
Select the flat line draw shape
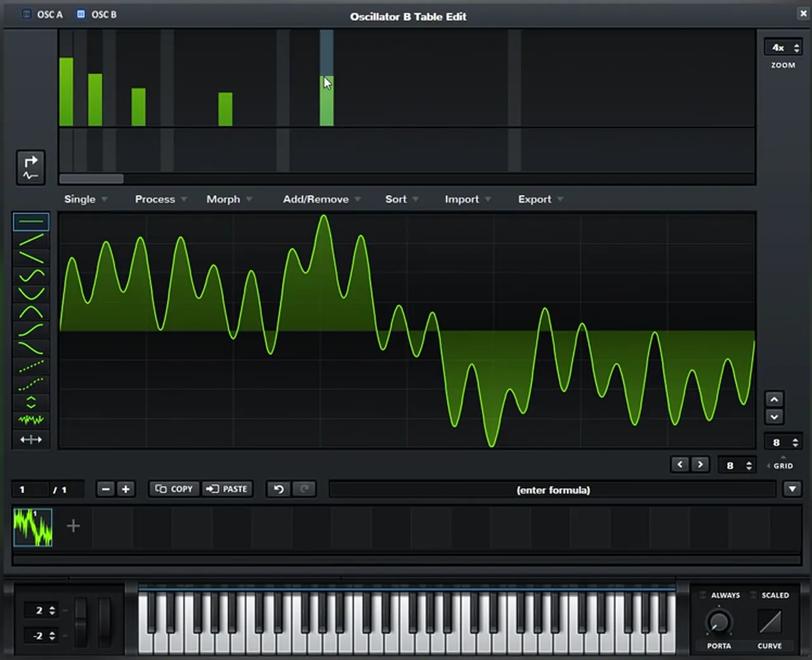click(x=30, y=221)
